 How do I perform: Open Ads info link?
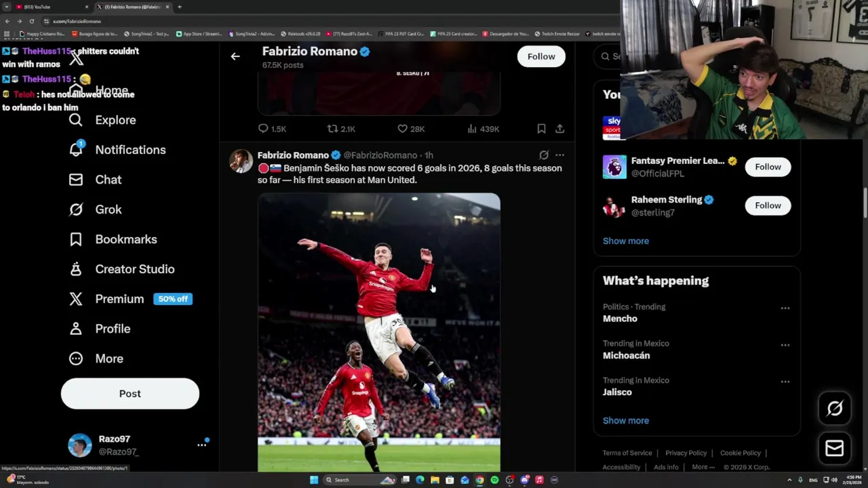click(666, 467)
